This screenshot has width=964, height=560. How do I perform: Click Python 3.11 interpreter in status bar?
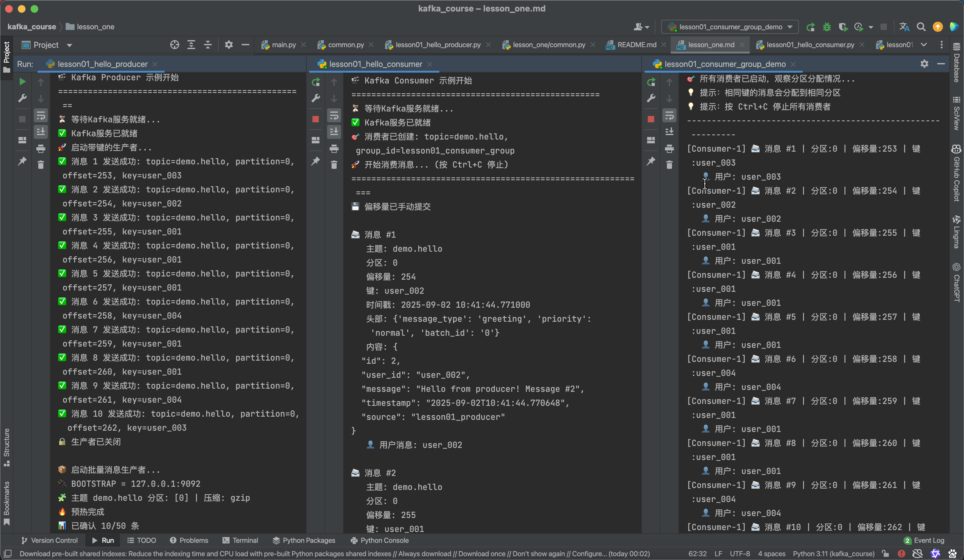[834, 554]
